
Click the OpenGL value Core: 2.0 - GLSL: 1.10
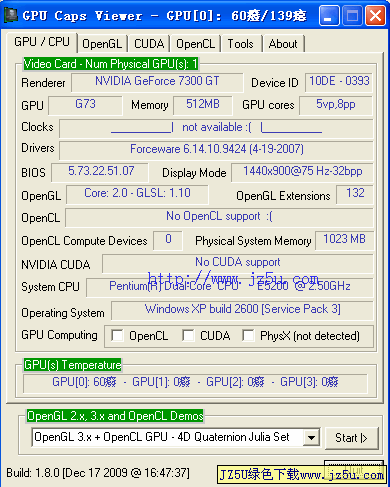pyautogui.click(x=137, y=194)
